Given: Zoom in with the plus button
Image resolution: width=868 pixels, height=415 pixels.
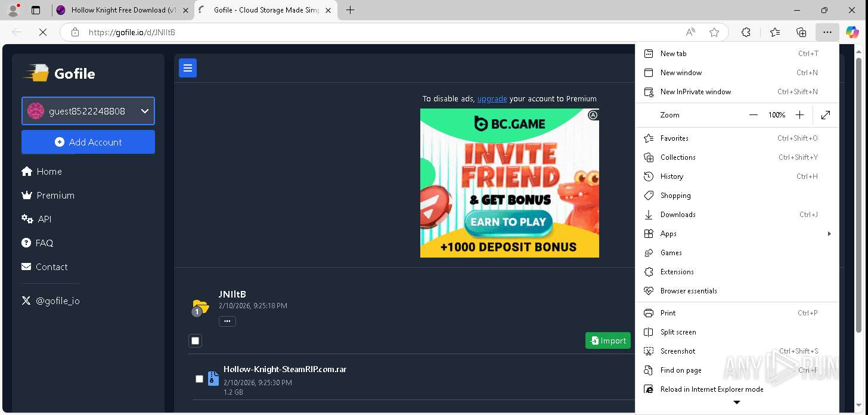Looking at the screenshot, I should click(x=800, y=115).
